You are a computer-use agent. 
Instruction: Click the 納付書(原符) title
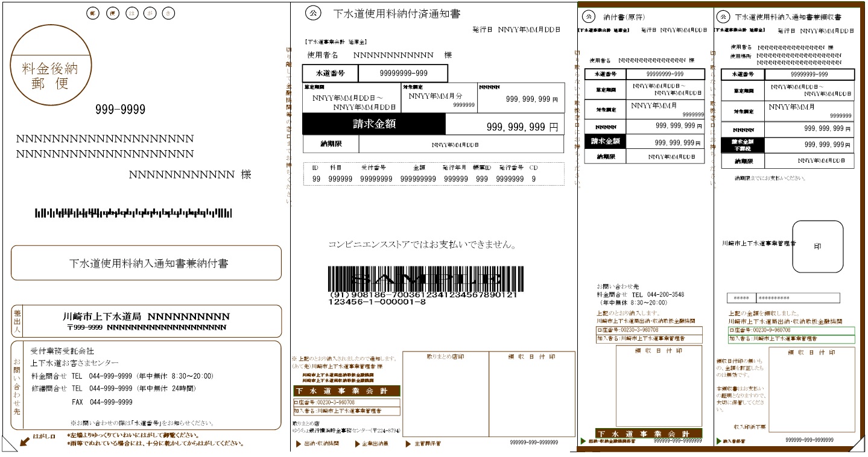pyautogui.click(x=624, y=17)
